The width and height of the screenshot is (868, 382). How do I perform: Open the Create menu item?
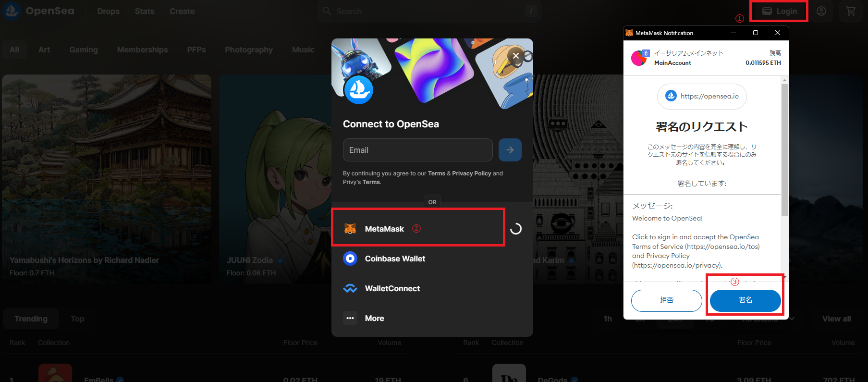click(182, 11)
